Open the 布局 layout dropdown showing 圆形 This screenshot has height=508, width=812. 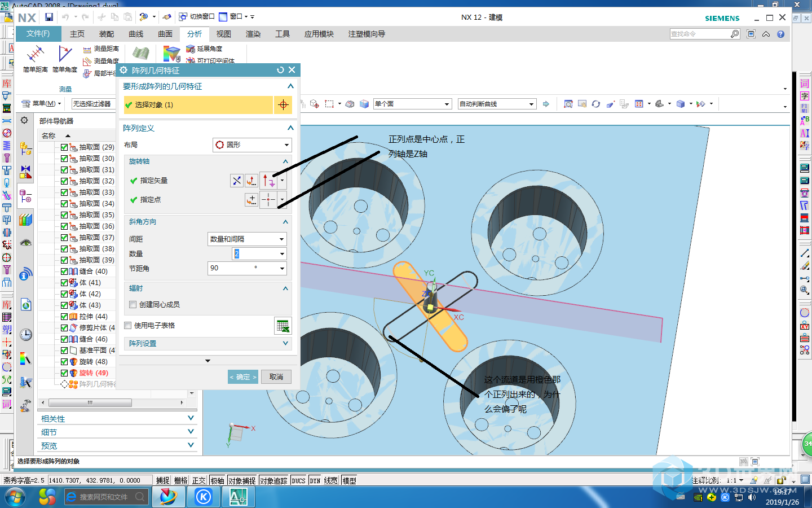252,145
